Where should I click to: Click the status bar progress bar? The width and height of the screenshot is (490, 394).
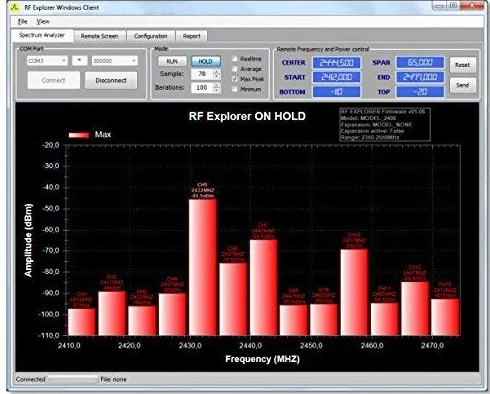[x=73, y=379]
